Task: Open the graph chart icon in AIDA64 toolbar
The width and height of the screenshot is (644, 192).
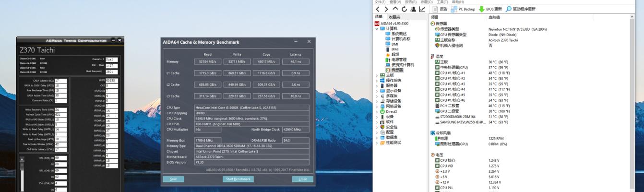Action: click(x=422, y=9)
